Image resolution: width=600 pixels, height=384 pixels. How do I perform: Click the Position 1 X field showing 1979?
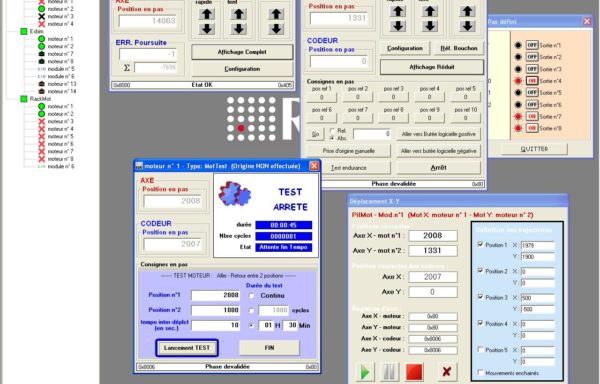(x=537, y=246)
